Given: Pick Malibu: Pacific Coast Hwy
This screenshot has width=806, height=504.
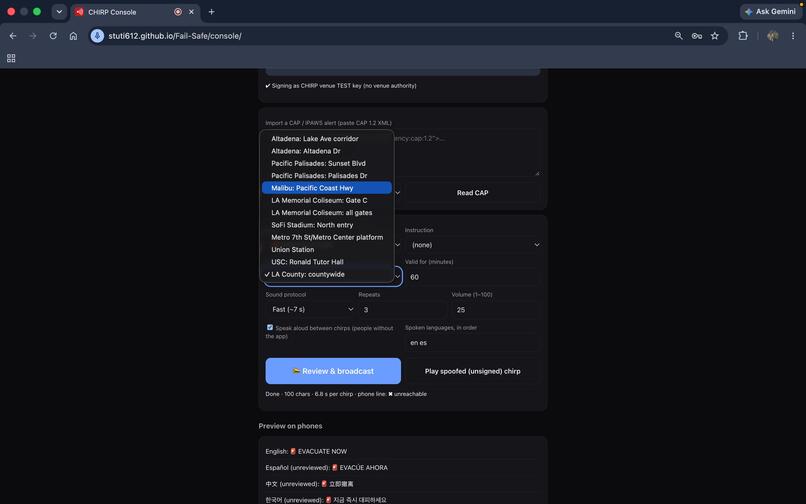Looking at the screenshot, I should [x=327, y=188].
